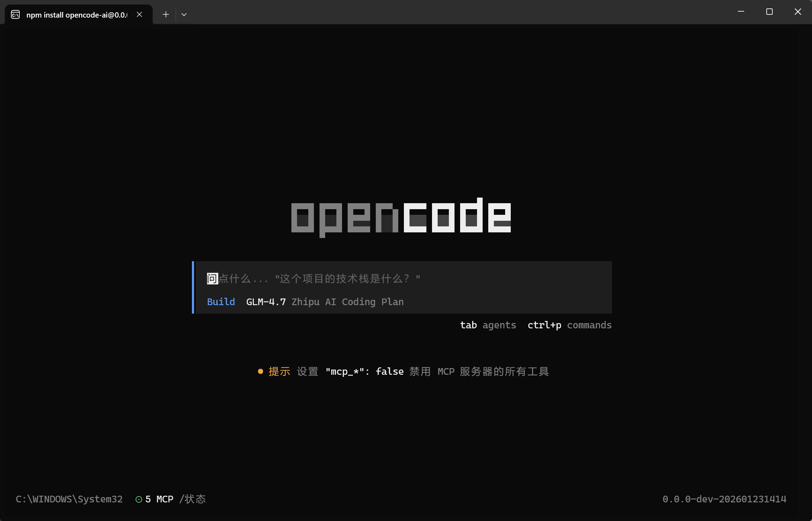
Task: Click the orange tip bullet dot
Action: click(260, 371)
